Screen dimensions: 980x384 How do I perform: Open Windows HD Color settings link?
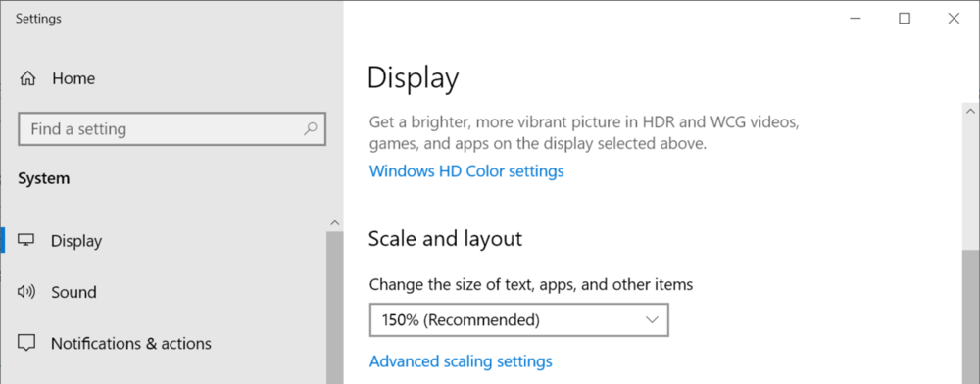(466, 171)
